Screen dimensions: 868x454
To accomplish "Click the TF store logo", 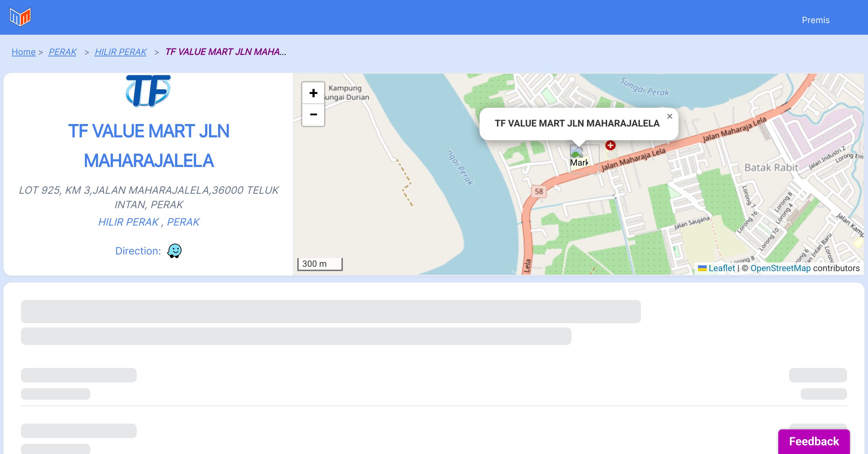I will point(148,91).
